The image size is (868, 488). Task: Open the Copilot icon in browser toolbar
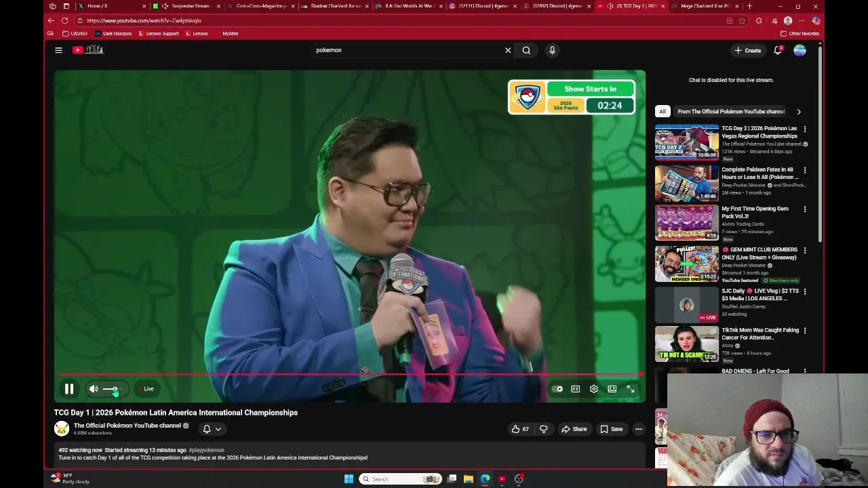pos(816,20)
